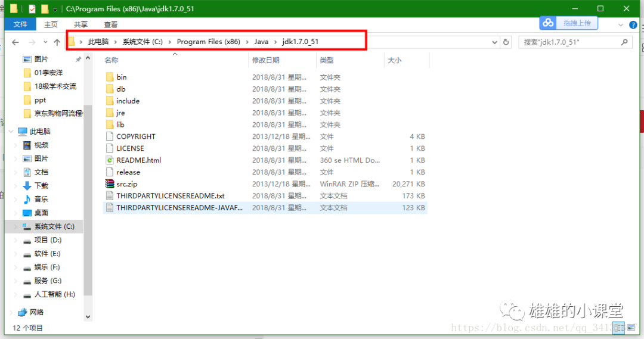Screen dimensions: 644x339
Task: Click the cloud drag-upload button
Action: [x=569, y=23]
